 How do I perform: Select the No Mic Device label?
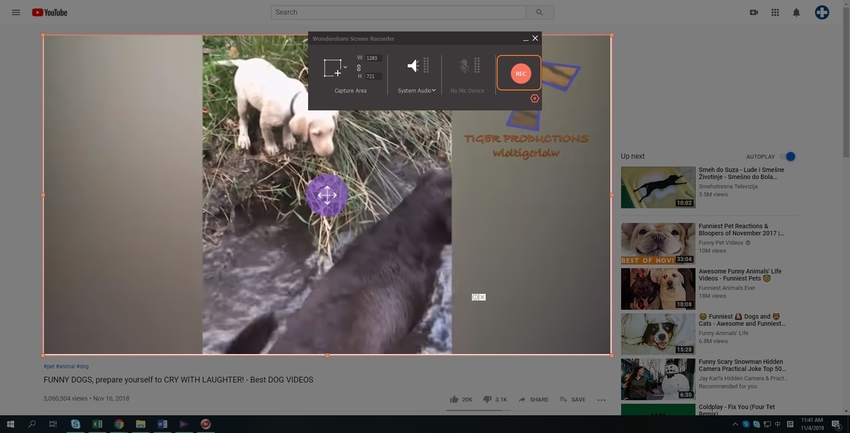[x=467, y=91]
